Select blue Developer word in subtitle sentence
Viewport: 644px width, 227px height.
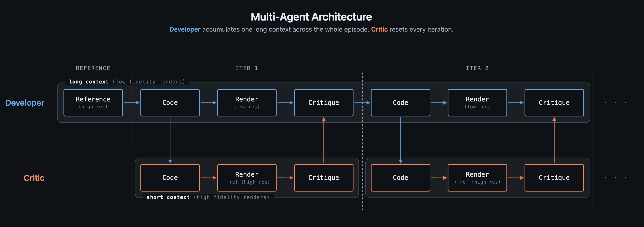185,29
